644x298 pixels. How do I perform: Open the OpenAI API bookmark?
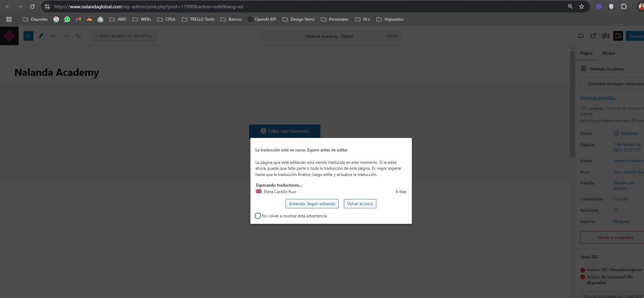coord(262,19)
